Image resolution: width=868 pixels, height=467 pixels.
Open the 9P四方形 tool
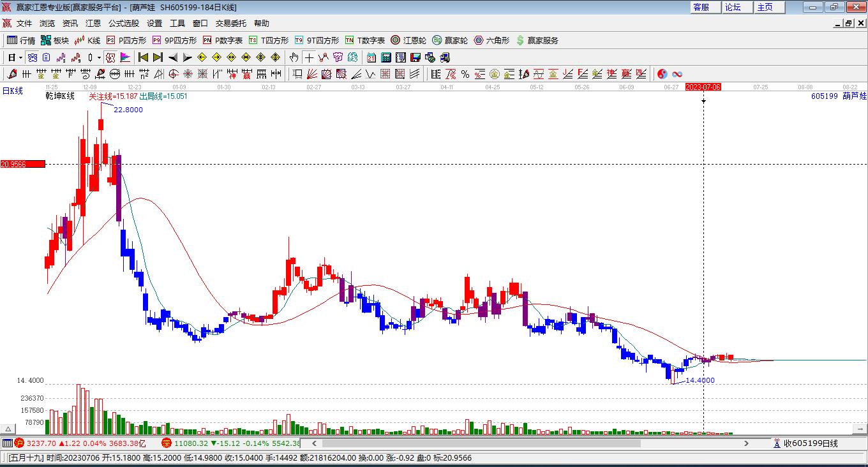[x=174, y=40]
